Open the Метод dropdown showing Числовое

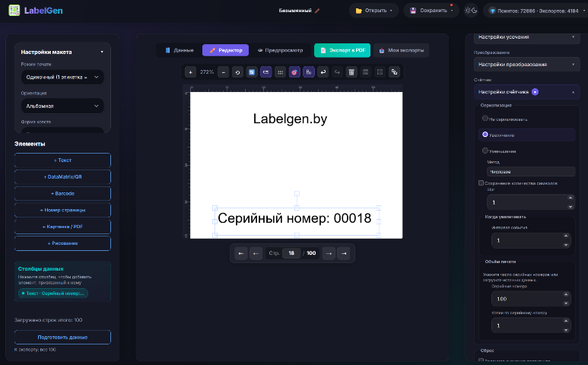pyautogui.click(x=531, y=172)
